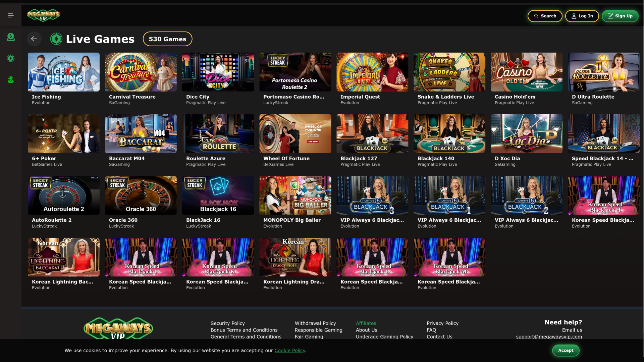This screenshot has height=362, width=644.
Task: Click Sign Up in the header
Action: 620,16
